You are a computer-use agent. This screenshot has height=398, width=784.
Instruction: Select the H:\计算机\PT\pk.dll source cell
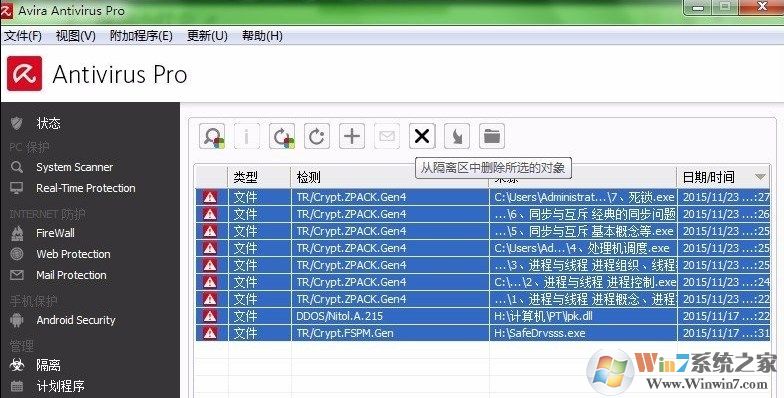(x=583, y=316)
